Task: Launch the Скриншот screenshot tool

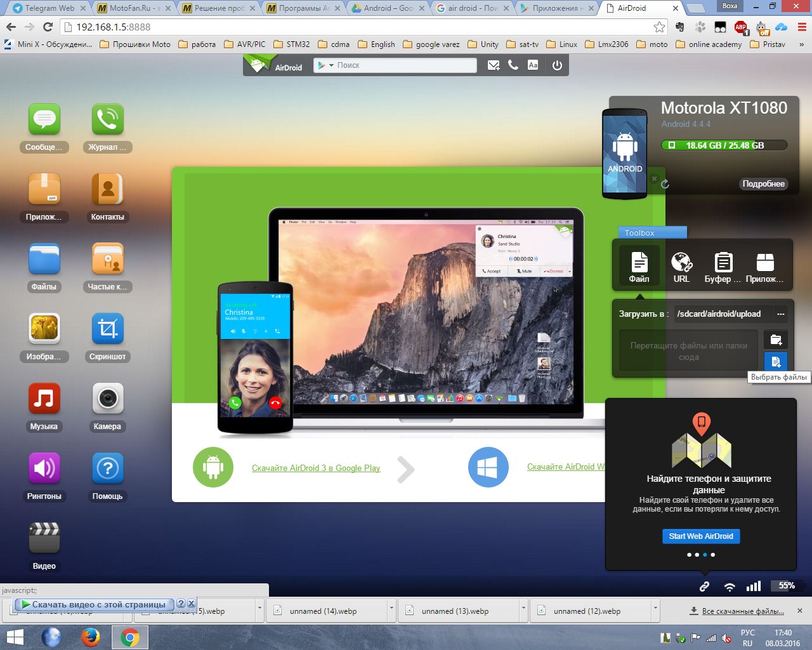Action: [x=107, y=329]
